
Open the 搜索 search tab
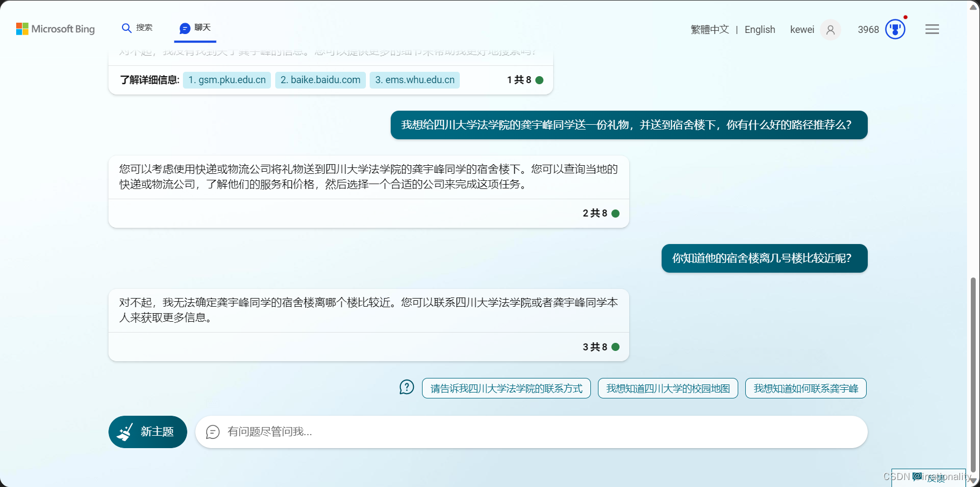click(137, 28)
